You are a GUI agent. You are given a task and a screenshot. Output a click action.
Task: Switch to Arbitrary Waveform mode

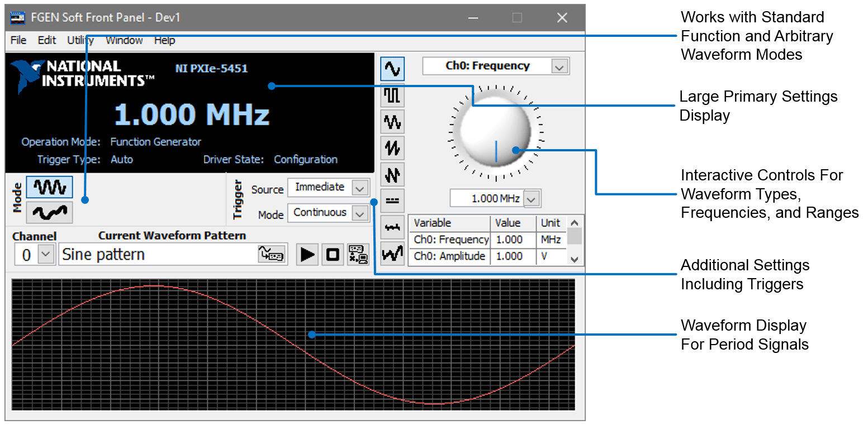(x=50, y=212)
